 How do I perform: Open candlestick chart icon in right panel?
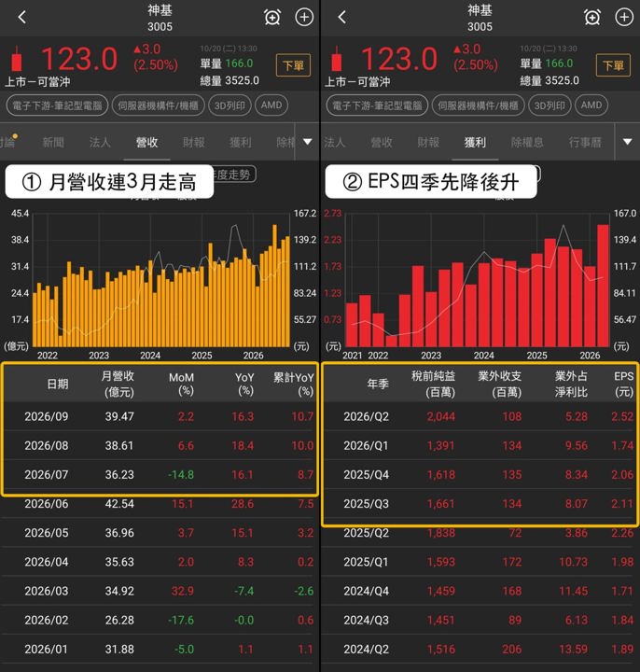pyautogui.click(x=337, y=59)
